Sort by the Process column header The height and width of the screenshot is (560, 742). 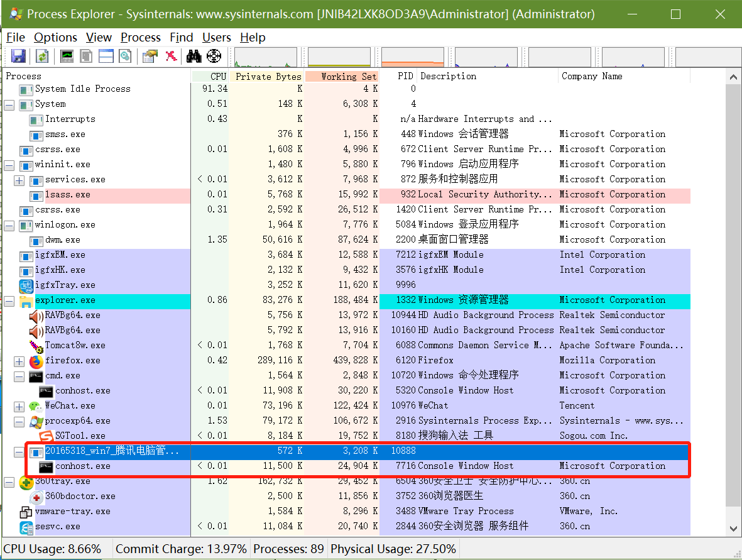pos(97,76)
